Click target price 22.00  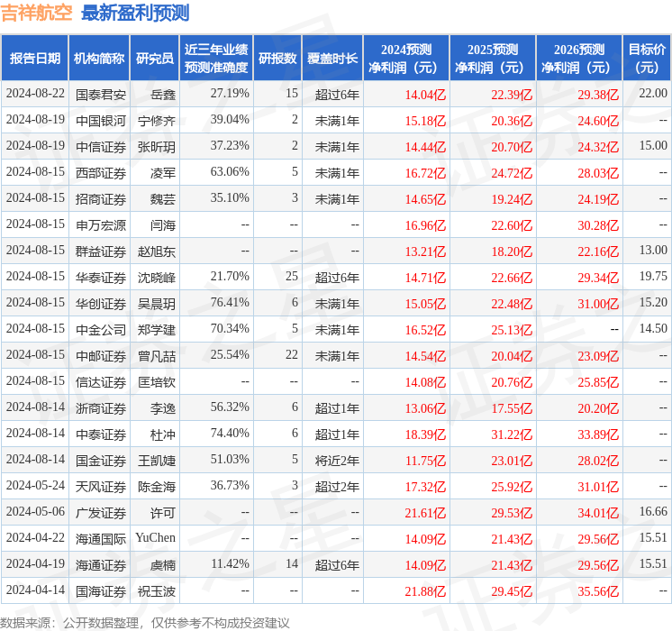653,93
